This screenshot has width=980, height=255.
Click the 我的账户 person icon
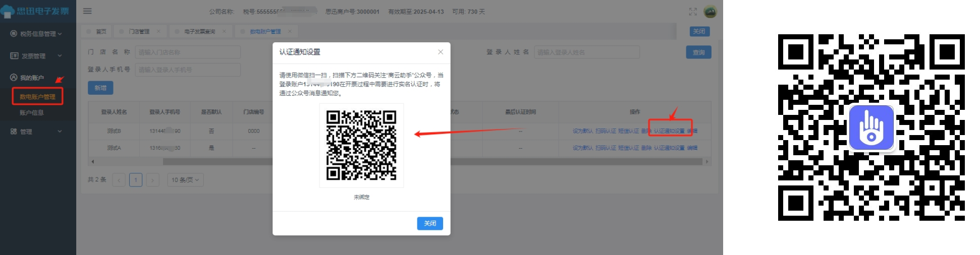pyautogui.click(x=14, y=78)
